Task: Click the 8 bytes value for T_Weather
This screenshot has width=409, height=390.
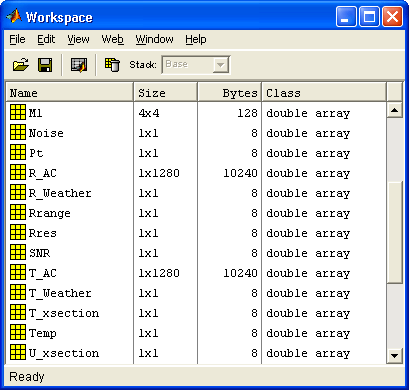Action: coord(254,293)
